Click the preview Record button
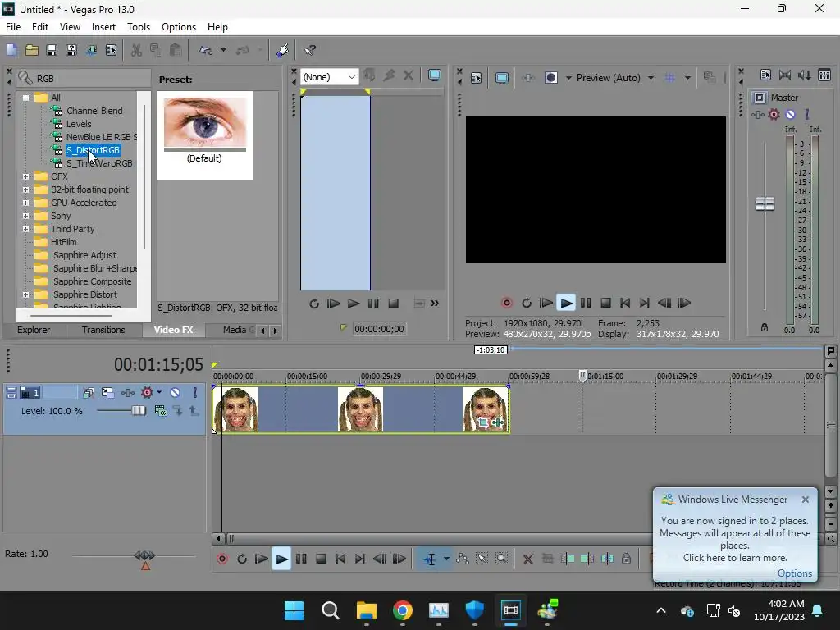 coord(506,304)
